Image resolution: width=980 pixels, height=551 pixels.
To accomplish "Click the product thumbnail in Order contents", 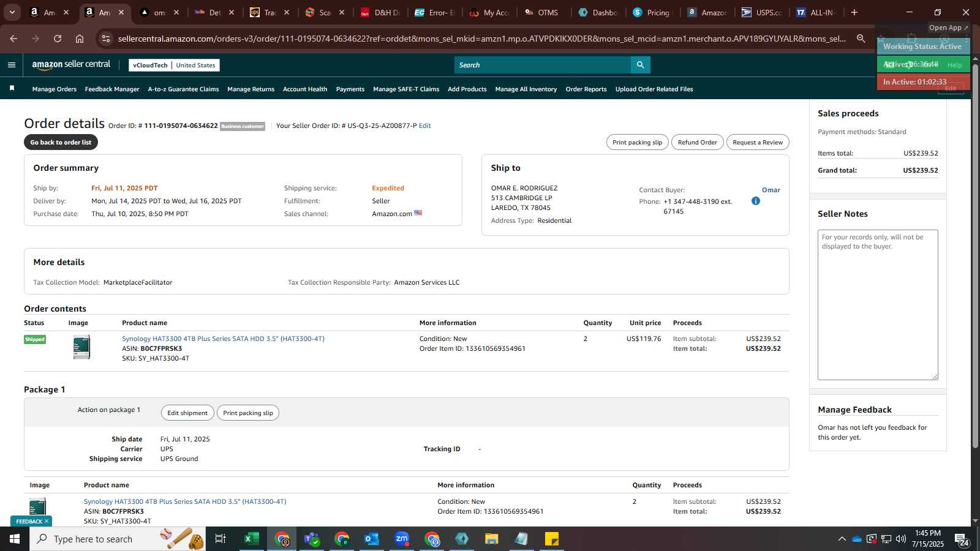I will pos(81,347).
